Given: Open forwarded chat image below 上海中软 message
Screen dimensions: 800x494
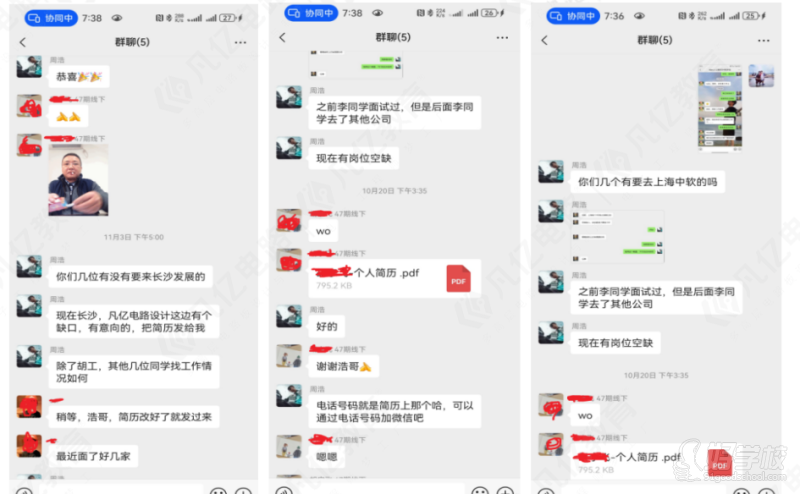Looking at the screenshot, I should pos(618,236).
